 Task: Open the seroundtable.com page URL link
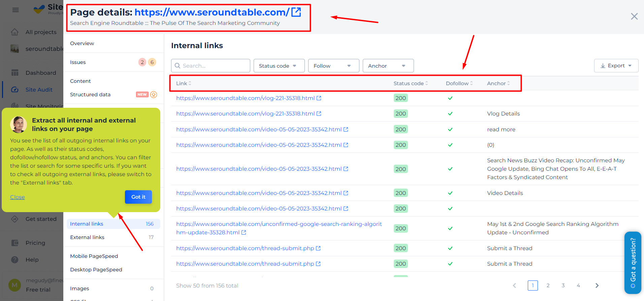(212, 12)
